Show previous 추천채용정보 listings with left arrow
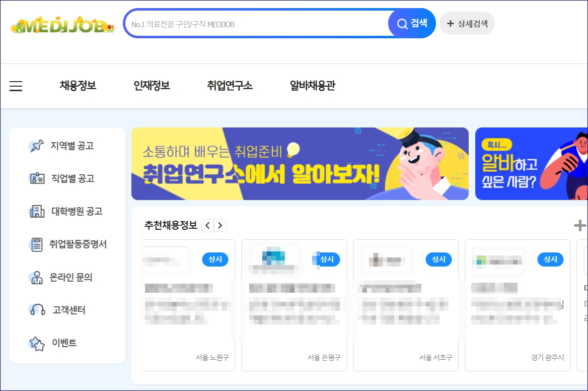This screenshot has width=588, height=391. point(208,225)
